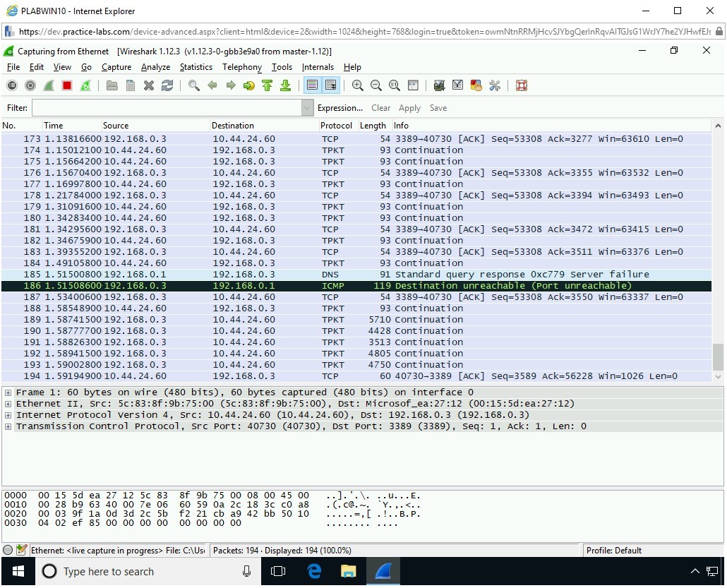Image resolution: width=727 pixels, height=588 pixels.
Task: Click the Apply filter button
Action: (409, 108)
